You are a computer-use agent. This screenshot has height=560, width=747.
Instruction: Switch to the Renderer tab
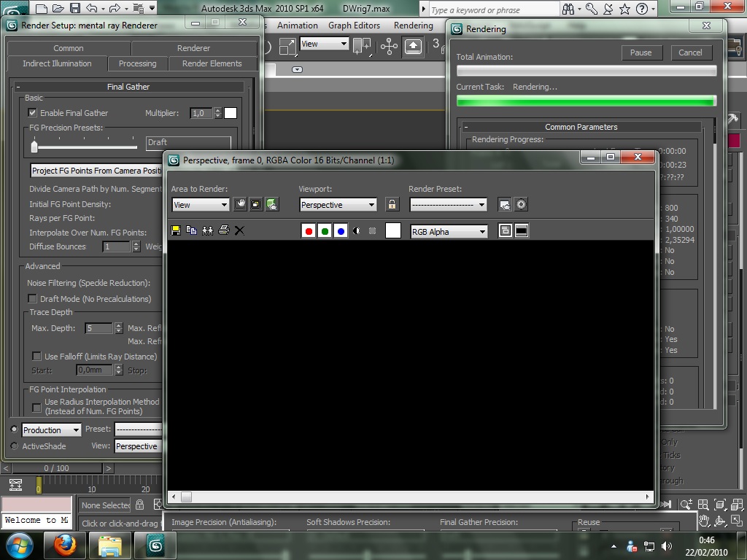193,48
